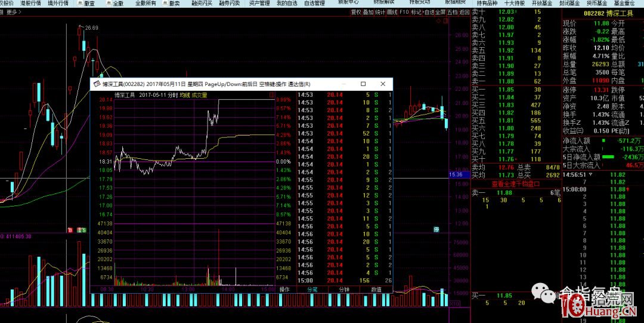Open 我的自选 in top toolbar
This screenshot has width=644, height=323.
(x=287, y=4)
